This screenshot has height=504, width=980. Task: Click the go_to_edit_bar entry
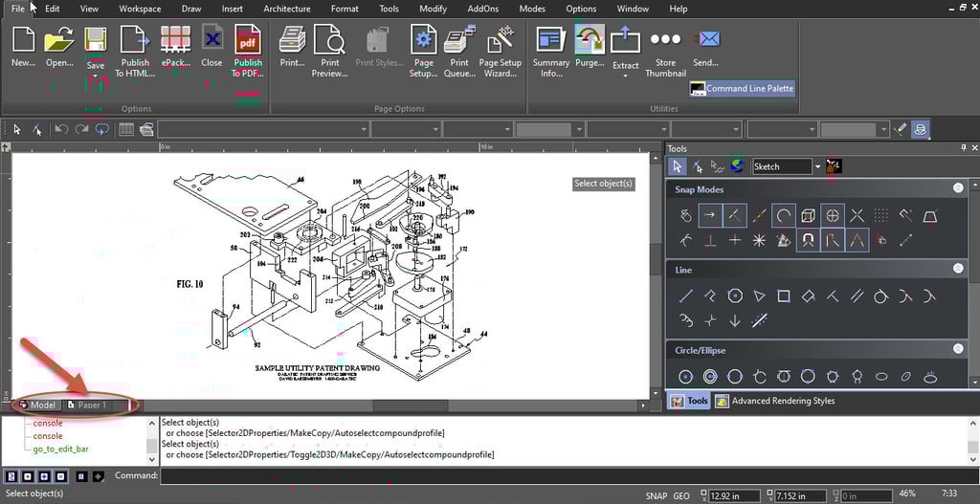point(60,449)
